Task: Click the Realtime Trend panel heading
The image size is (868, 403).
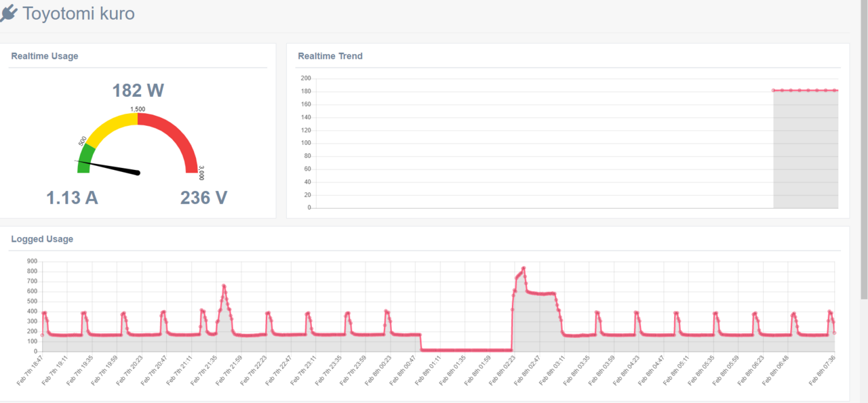Action: coord(330,56)
